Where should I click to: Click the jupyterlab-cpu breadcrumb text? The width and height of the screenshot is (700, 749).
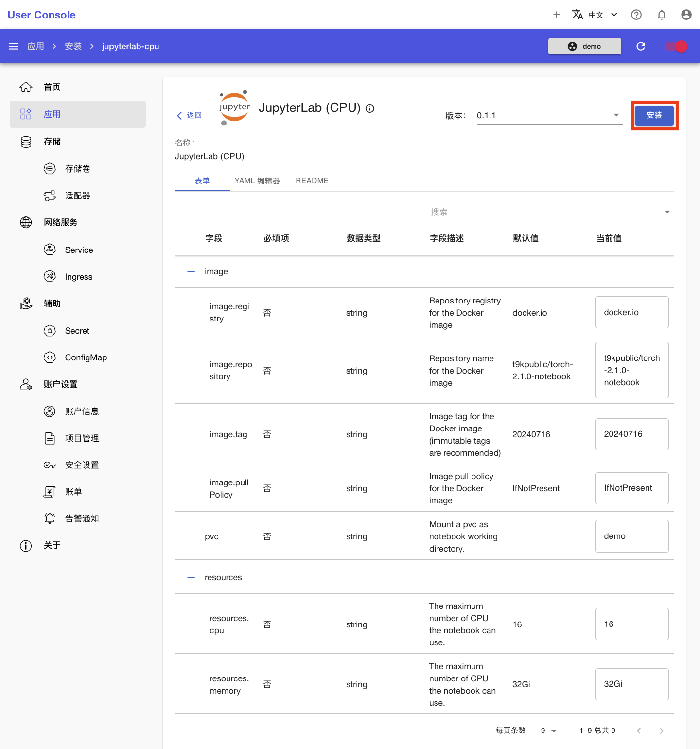tap(131, 46)
